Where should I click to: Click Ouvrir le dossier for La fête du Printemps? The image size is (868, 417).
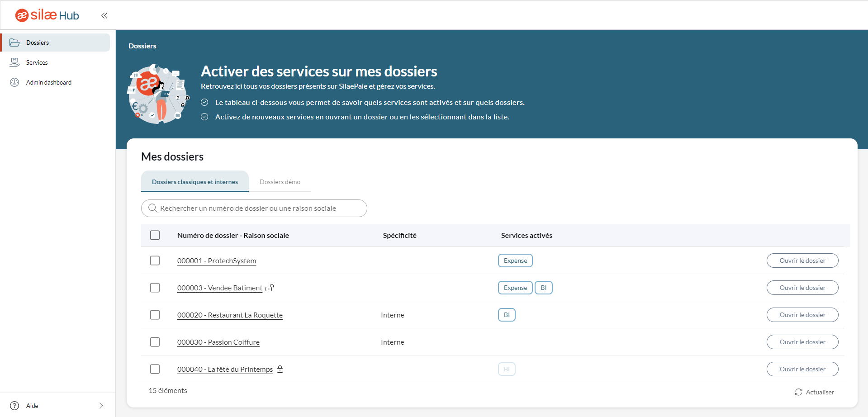(x=802, y=369)
